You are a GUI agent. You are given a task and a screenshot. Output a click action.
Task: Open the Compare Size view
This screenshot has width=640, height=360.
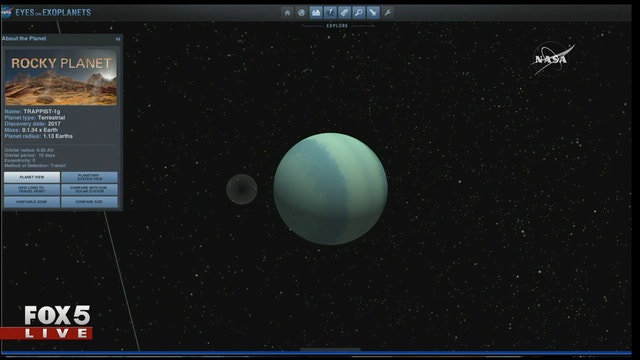click(89, 202)
